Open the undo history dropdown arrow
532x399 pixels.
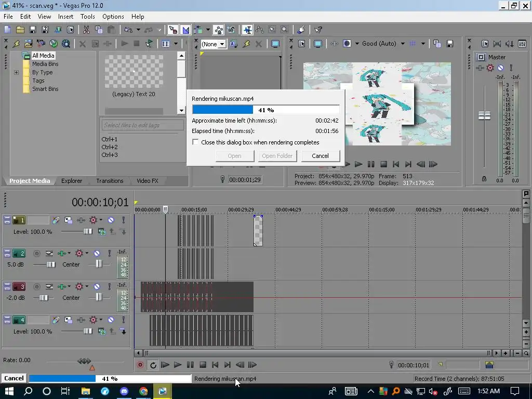pos(138,30)
